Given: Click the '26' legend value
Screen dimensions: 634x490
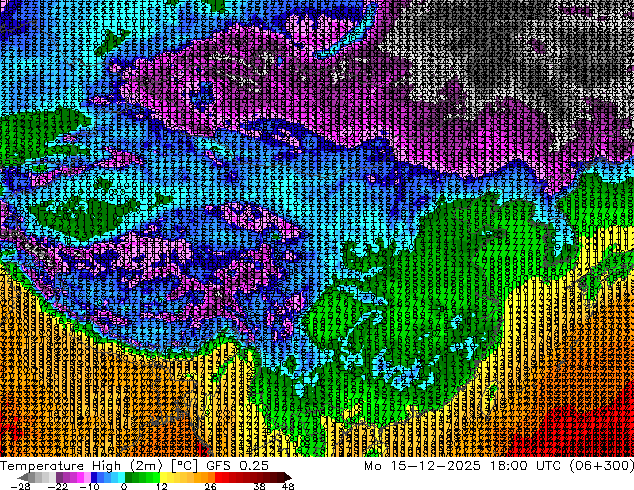Looking at the screenshot, I should pos(210,486).
